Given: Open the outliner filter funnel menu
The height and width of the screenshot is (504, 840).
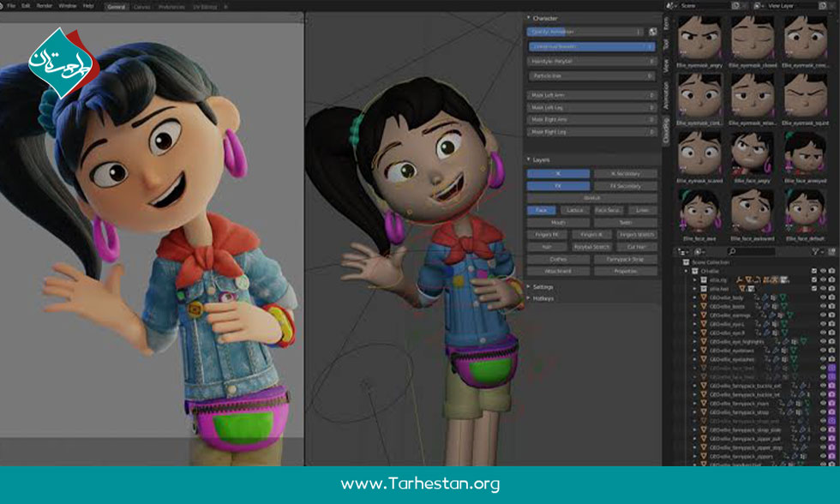Looking at the screenshot, I should click(x=815, y=251).
